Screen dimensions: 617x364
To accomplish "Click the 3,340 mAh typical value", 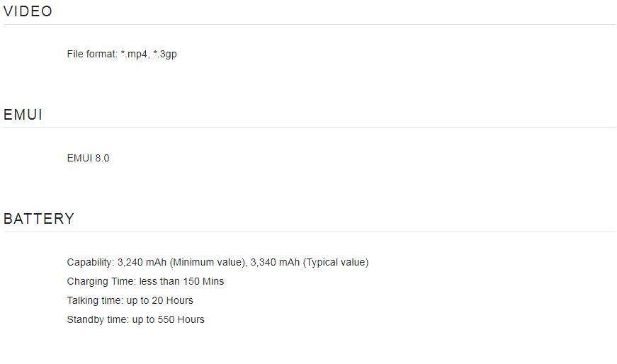I will pyautogui.click(x=275, y=263).
